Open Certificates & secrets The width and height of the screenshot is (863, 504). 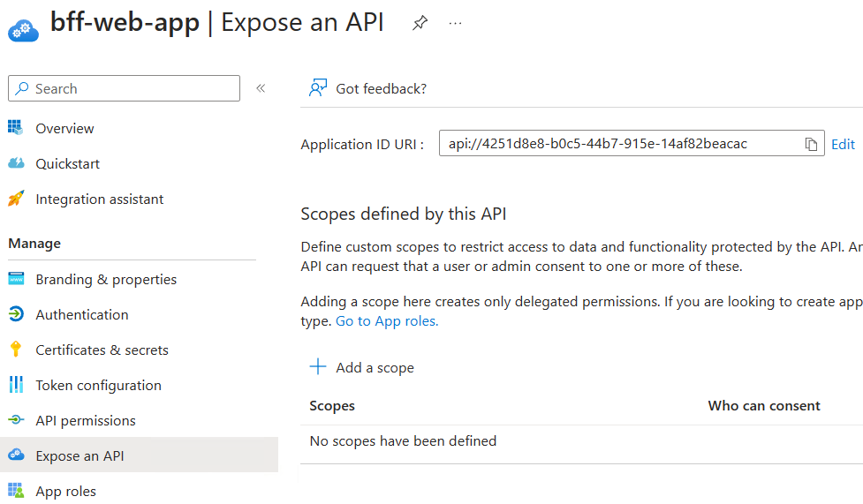(102, 350)
